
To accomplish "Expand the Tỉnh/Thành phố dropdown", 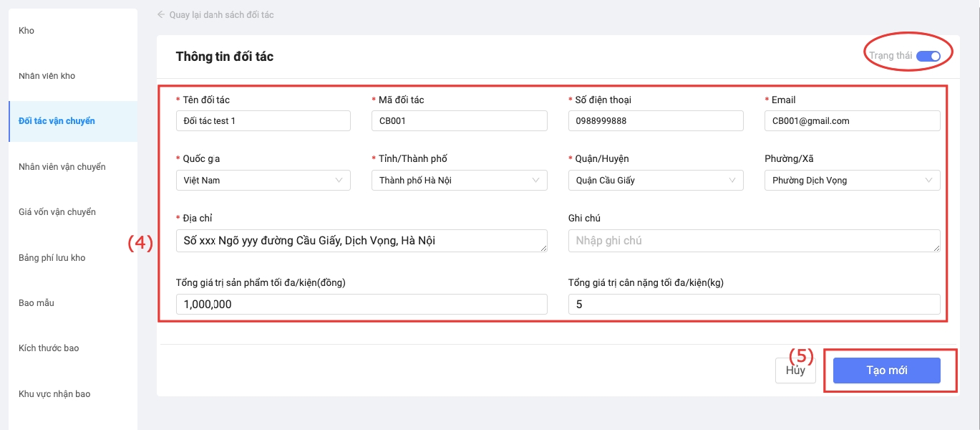I will click(459, 181).
